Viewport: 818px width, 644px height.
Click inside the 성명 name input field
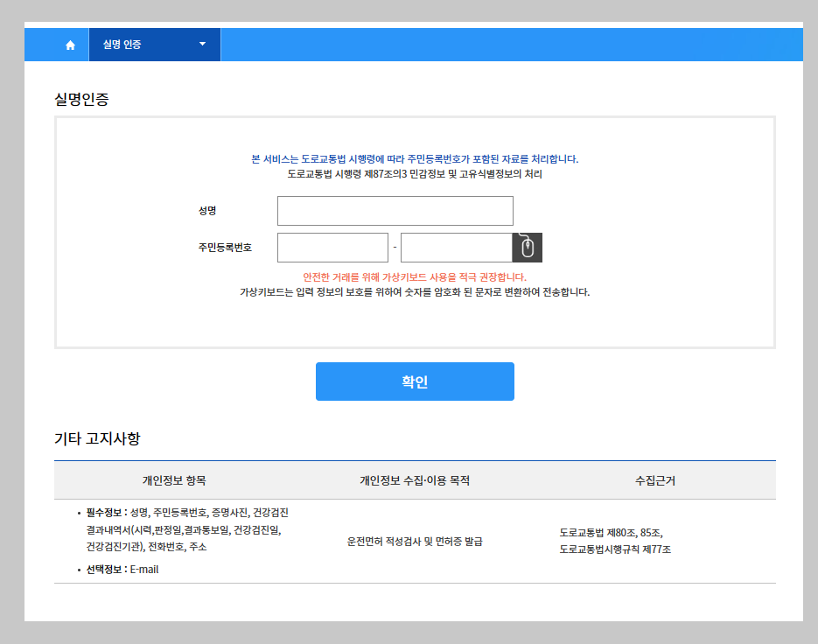[x=394, y=210]
